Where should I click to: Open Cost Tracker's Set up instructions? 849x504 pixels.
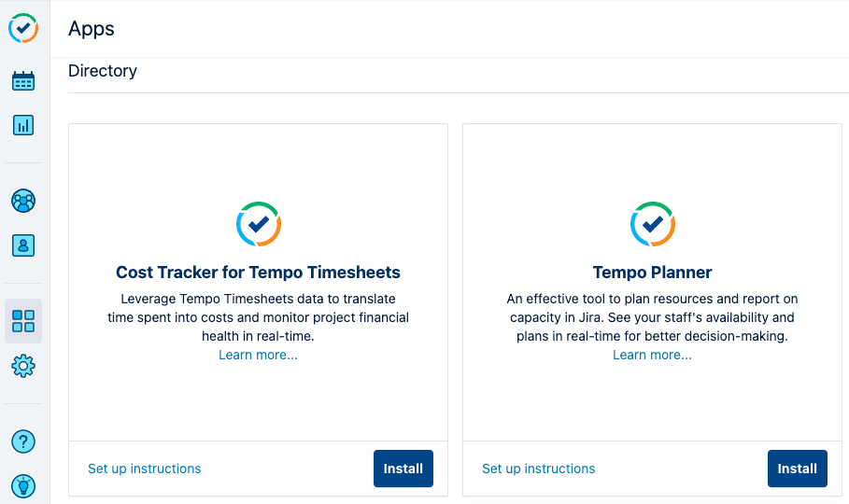tap(144, 469)
